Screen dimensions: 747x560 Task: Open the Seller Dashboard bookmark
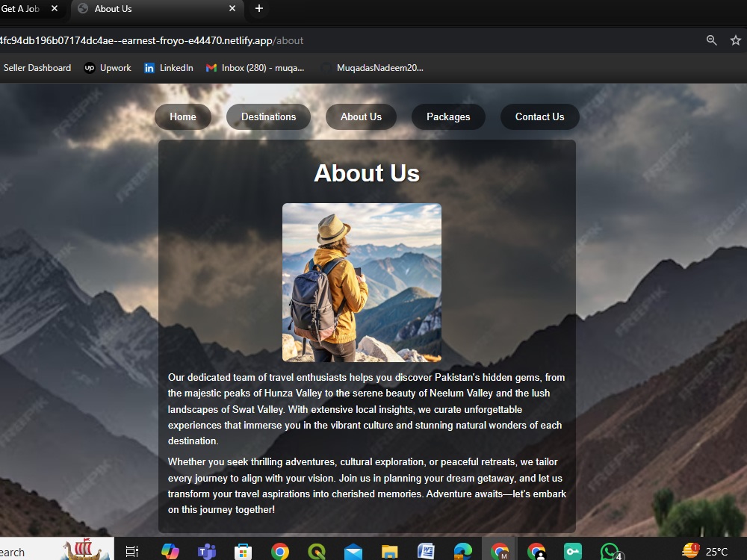(x=37, y=68)
